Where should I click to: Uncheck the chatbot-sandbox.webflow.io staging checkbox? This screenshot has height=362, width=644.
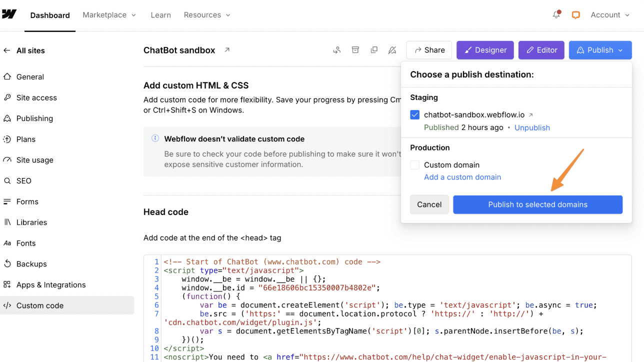(414, 115)
